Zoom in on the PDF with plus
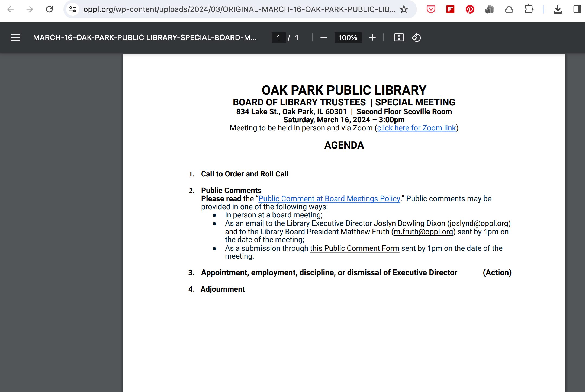The width and height of the screenshot is (585, 392). tap(372, 37)
